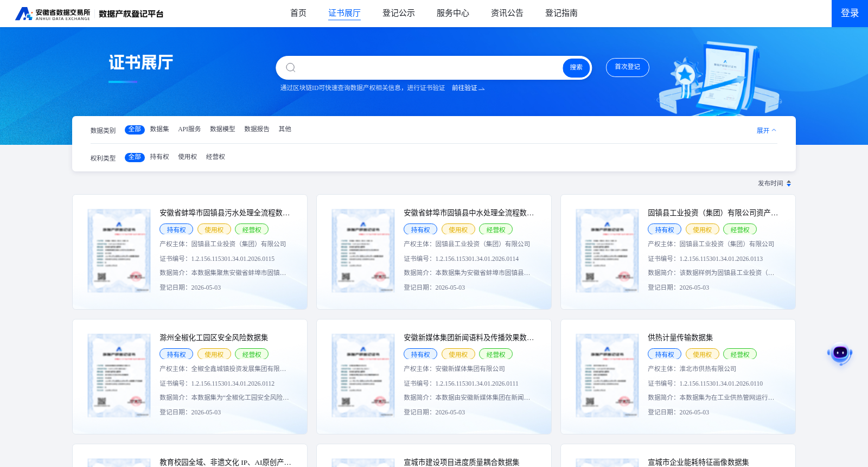The height and width of the screenshot is (467, 868).
Task: Toggle the 发布时间 sort arrows
Action: (789, 183)
